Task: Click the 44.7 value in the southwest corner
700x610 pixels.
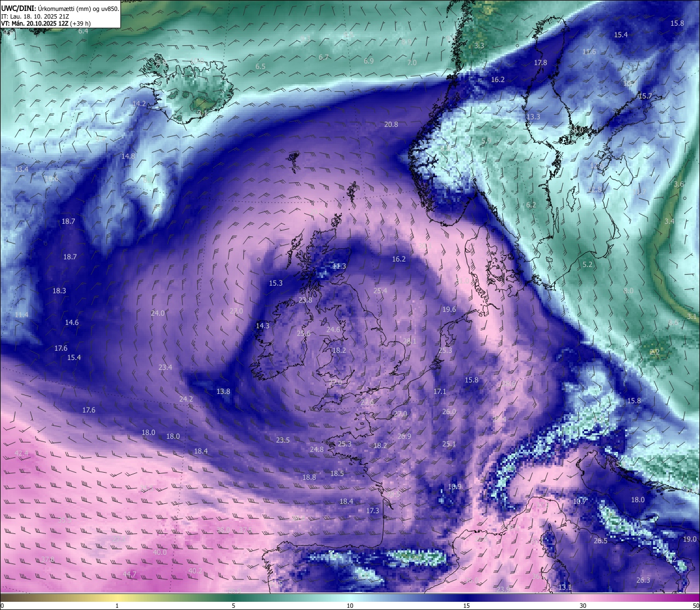Action: 130,574
